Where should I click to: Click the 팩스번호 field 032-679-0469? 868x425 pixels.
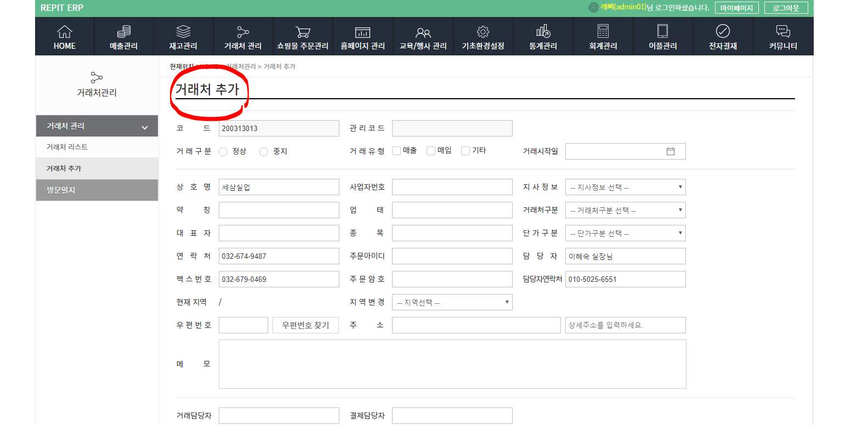(279, 279)
